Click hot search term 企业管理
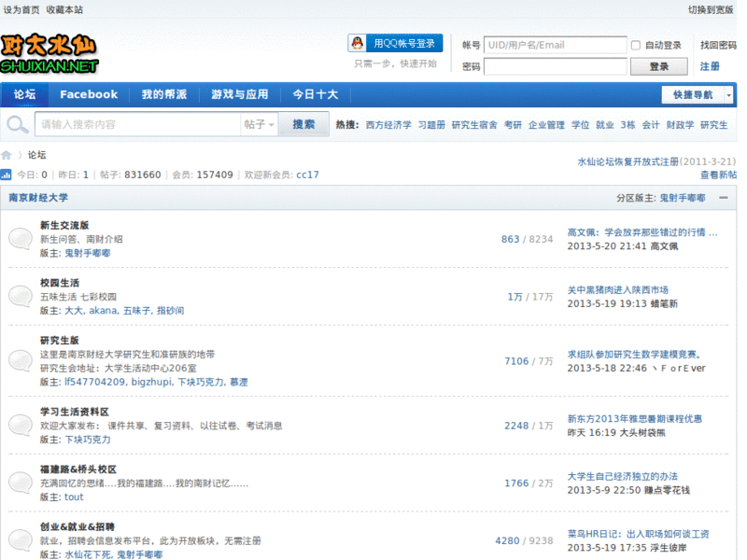The image size is (747, 560). (x=546, y=125)
